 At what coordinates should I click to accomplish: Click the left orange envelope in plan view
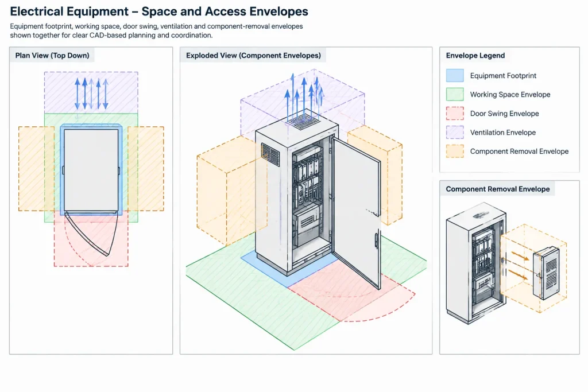click(x=36, y=169)
